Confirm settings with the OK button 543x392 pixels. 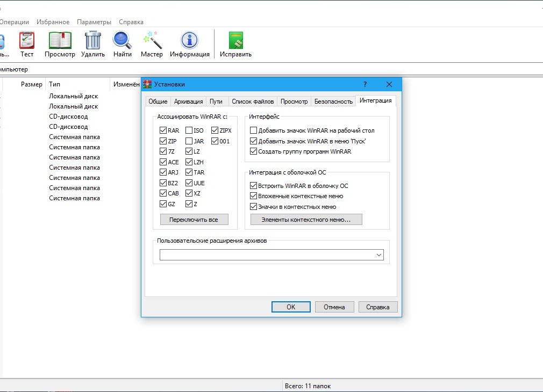coord(291,307)
